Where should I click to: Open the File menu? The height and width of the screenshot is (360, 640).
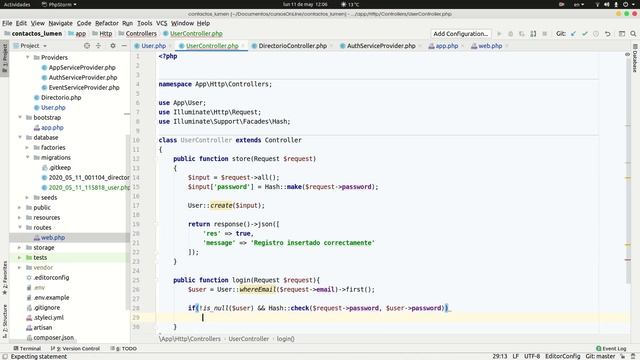pos(7,23)
